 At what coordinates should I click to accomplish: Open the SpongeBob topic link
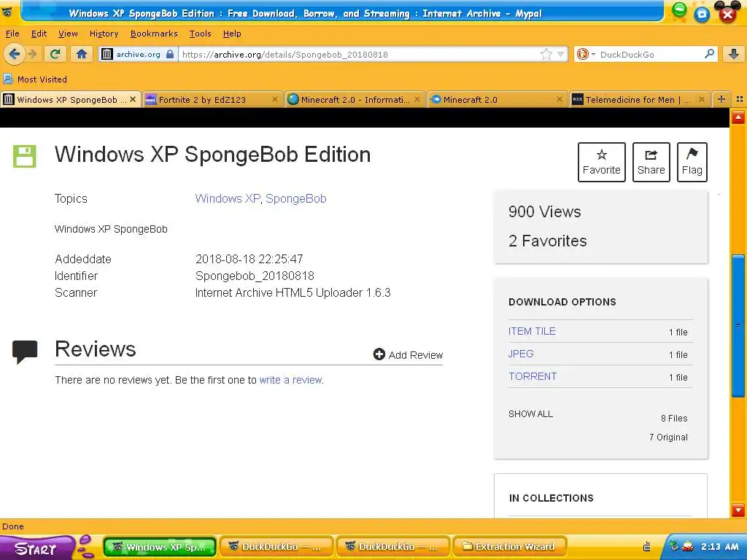296,198
